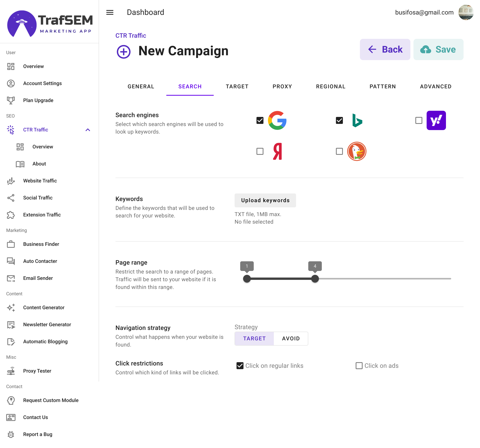The width and height of the screenshot is (480, 448).
Task: Click the Content Generator sparkle icon
Action: point(11,308)
